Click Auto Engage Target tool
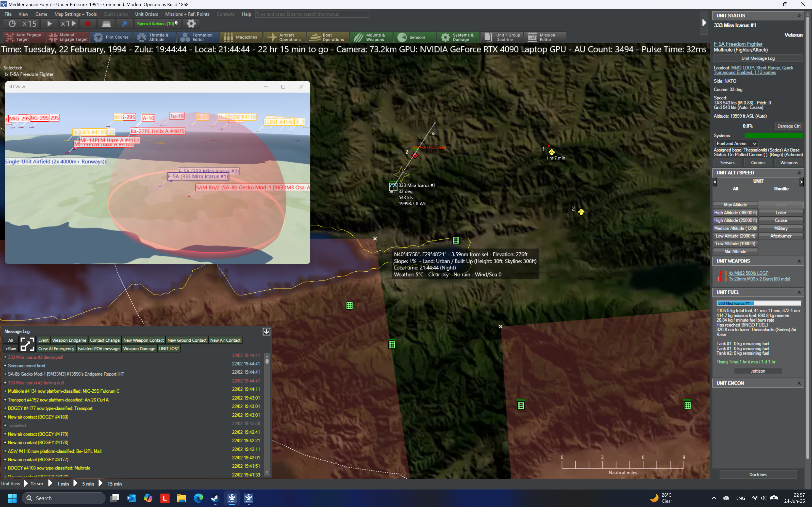The image size is (812, 507). coord(24,37)
